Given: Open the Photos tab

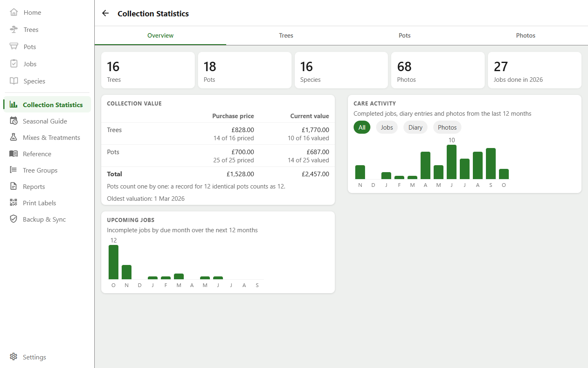Looking at the screenshot, I should 526,36.
